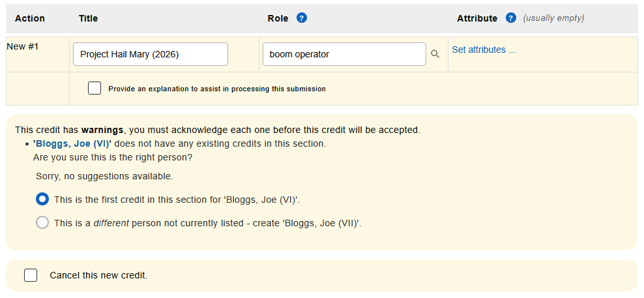Click the 'Action' column header

point(30,18)
